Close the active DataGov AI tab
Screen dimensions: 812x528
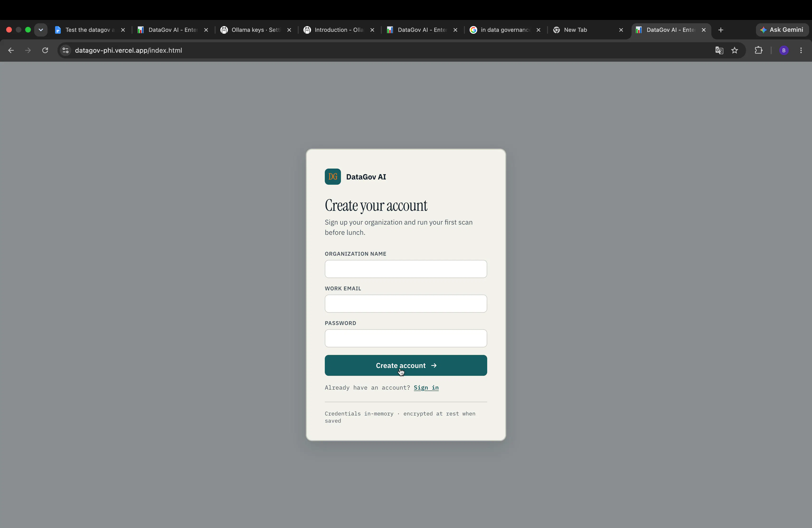704,30
